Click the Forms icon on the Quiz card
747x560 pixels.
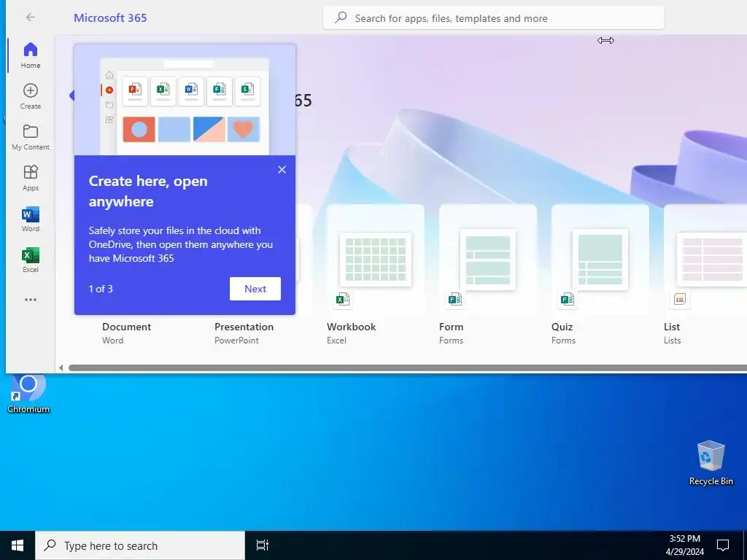tap(568, 299)
